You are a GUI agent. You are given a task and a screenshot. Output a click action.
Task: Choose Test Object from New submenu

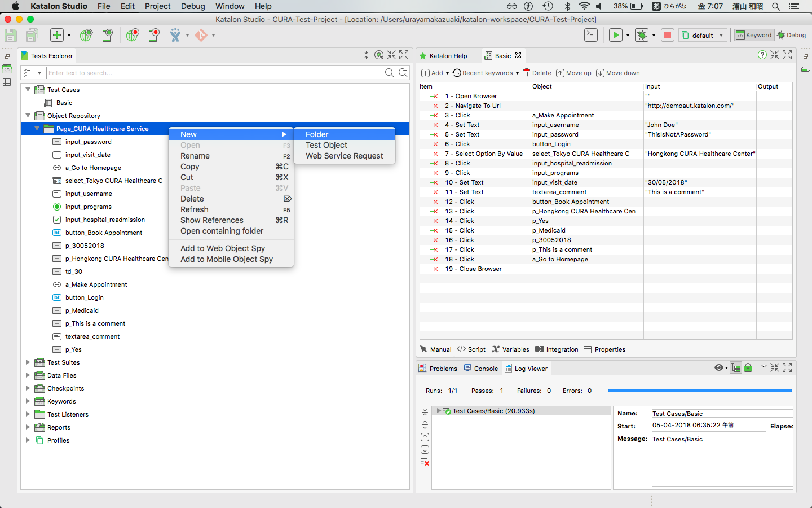pyautogui.click(x=345, y=145)
